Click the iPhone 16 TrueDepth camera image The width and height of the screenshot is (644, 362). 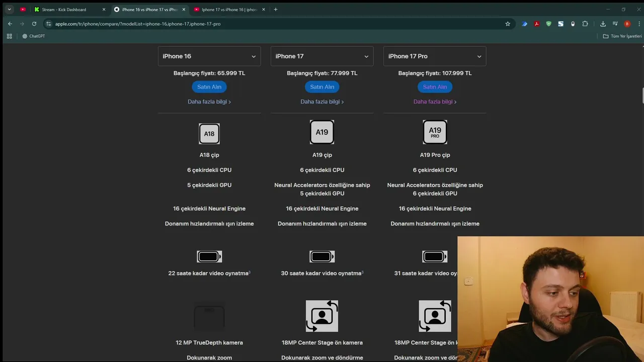tap(209, 316)
